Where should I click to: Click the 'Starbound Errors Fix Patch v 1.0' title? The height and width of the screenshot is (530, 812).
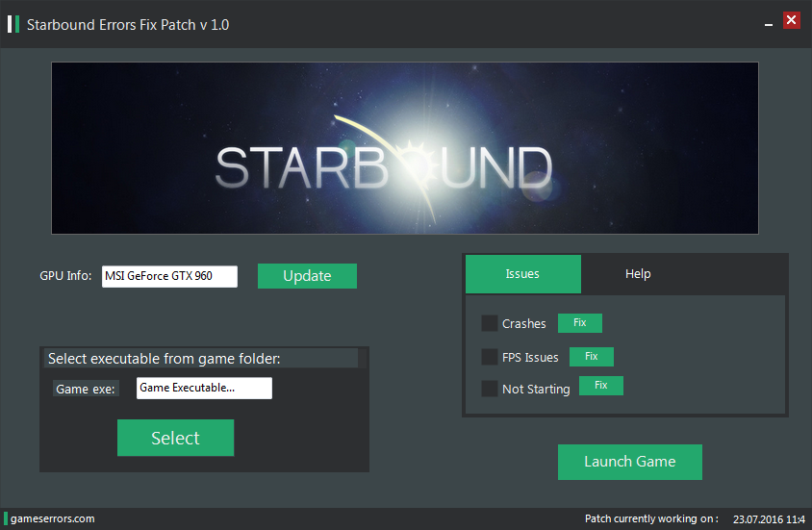coord(128,25)
